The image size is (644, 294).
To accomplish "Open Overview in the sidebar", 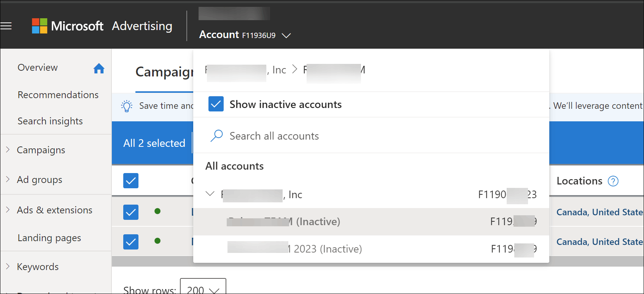I will click(x=38, y=68).
